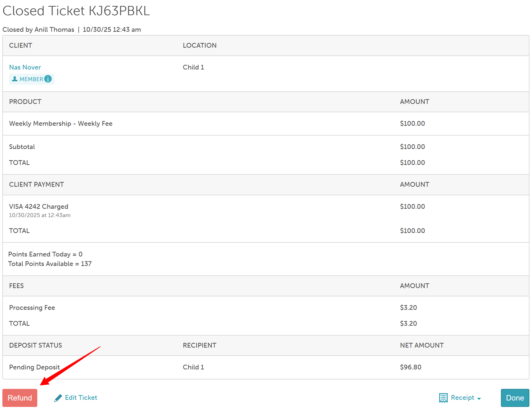Click the Processing Fee row label
The image size is (532, 410).
[32, 307]
